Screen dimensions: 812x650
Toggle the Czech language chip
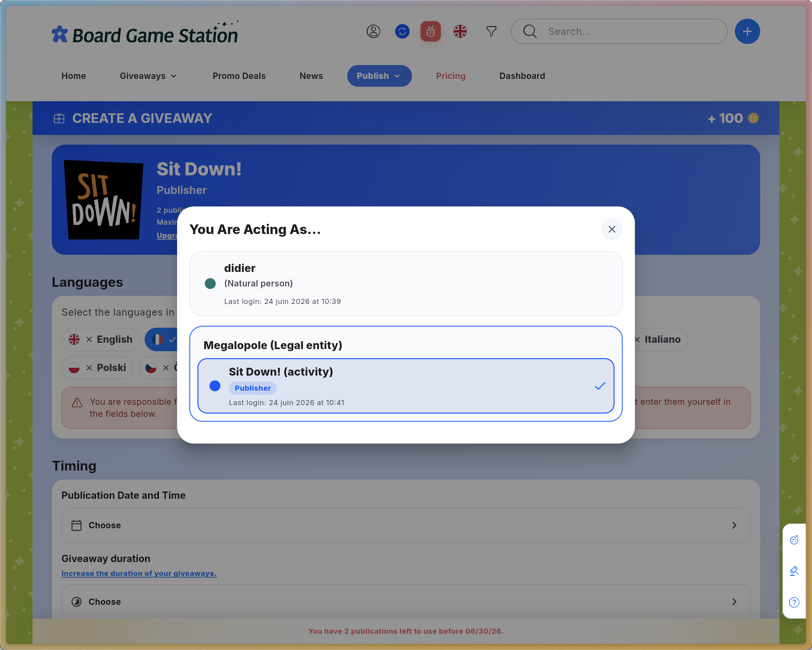(x=158, y=367)
